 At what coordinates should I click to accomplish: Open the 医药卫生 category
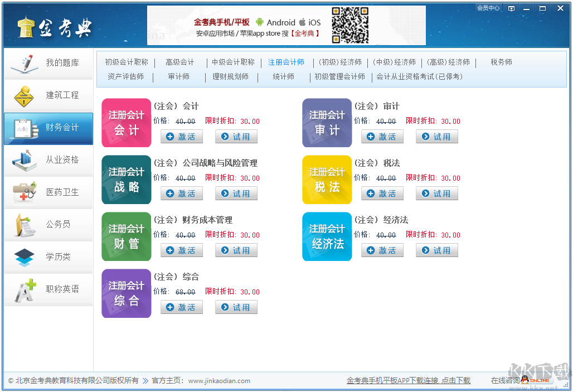(48, 192)
